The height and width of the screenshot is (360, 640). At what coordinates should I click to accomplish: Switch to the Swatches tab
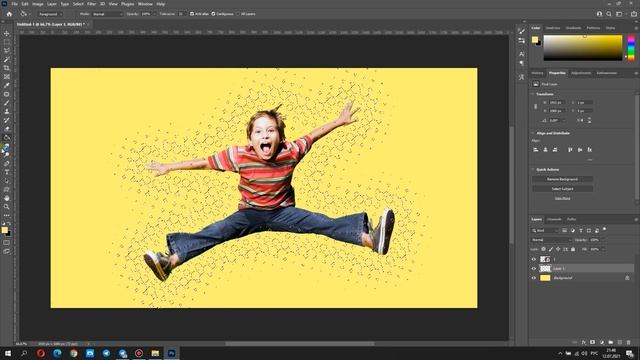coord(553,28)
